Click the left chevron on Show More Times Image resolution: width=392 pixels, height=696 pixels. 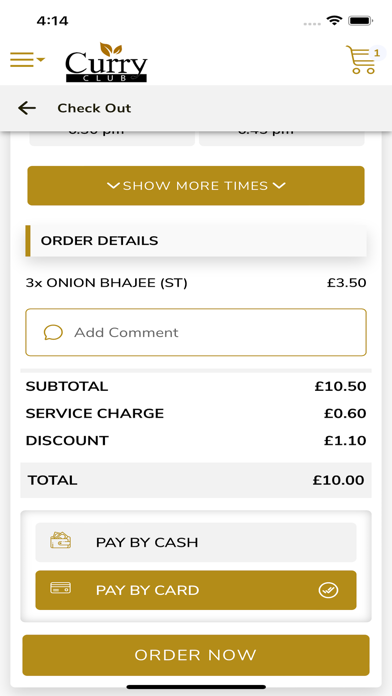coord(113,186)
